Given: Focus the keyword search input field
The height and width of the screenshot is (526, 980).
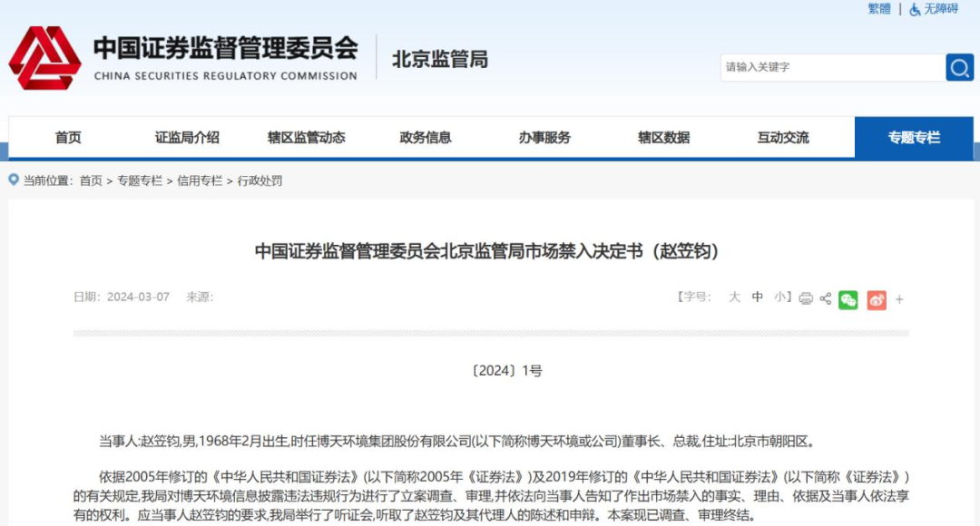Looking at the screenshot, I should [833, 67].
